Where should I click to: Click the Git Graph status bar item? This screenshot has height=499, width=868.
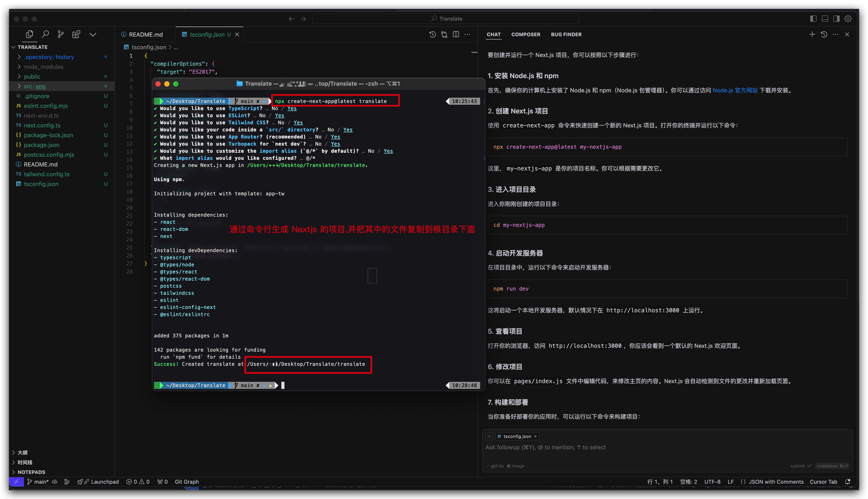[x=187, y=481]
